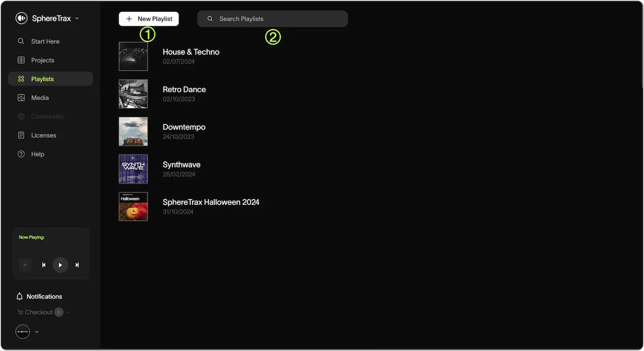
Task: Open Notifications via the bell icon
Action: click(19, 296)
